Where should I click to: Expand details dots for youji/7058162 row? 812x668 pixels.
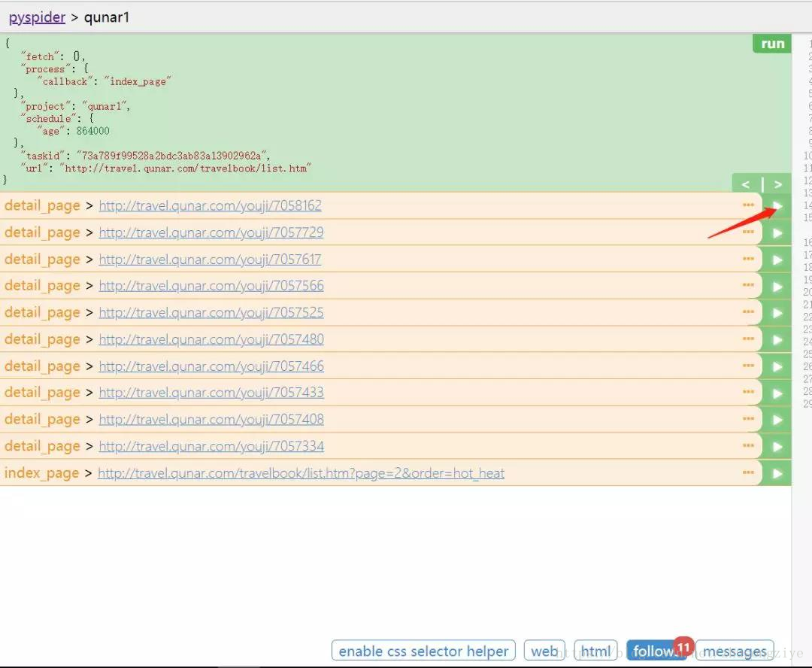click(x=748, y=205)
